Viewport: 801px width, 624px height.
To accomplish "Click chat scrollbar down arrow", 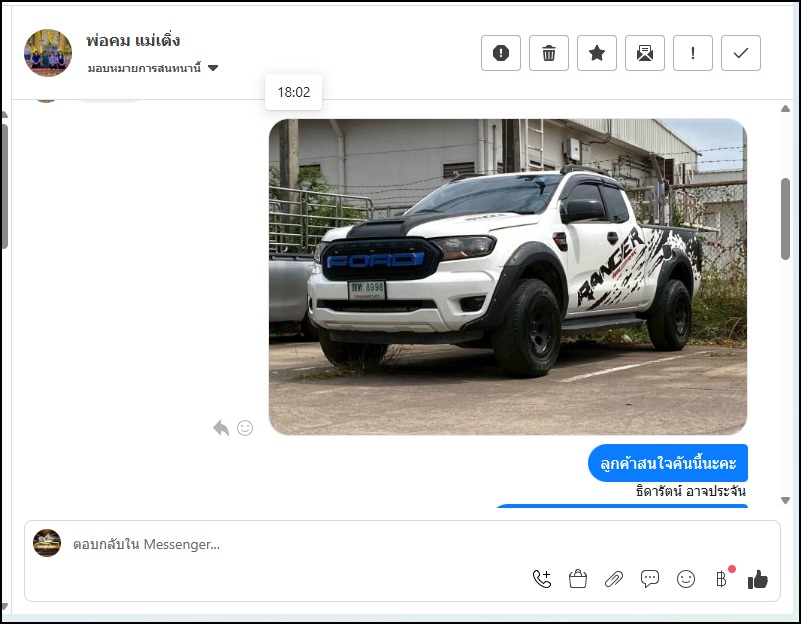I will pos(785,500).
